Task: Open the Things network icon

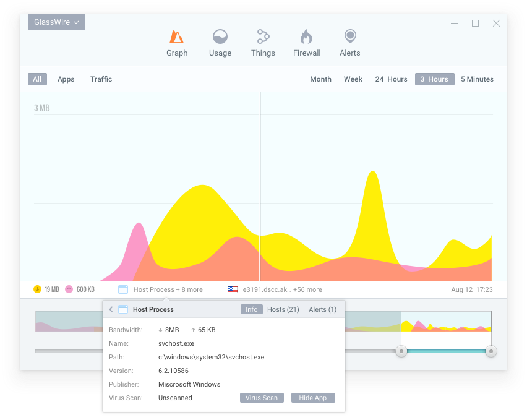Action: click(x=263, y=36)
